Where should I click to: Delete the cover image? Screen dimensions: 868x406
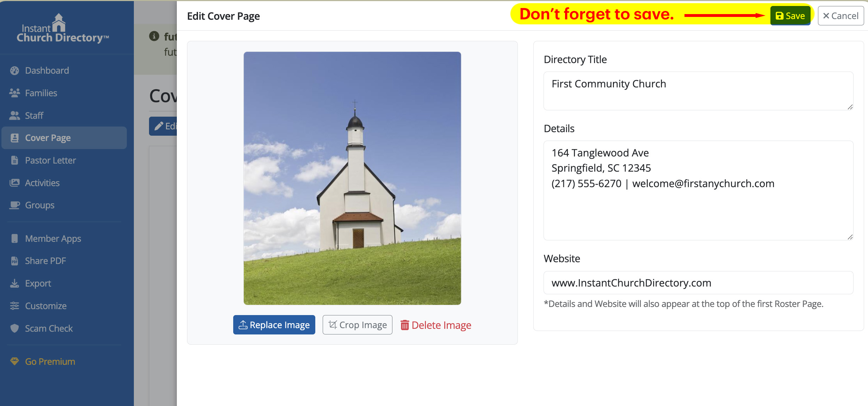(436, 325)
